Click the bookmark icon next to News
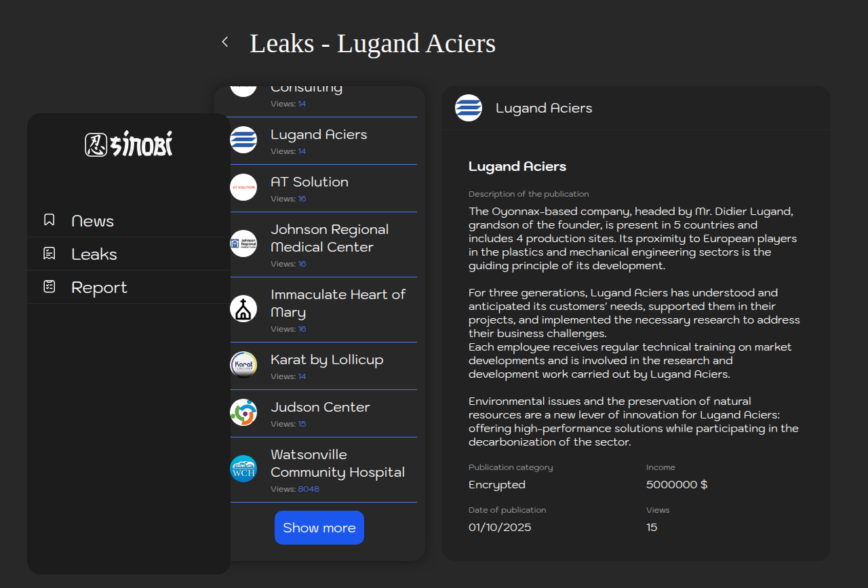The image size is (868, 588). click(x=49, y=220)
